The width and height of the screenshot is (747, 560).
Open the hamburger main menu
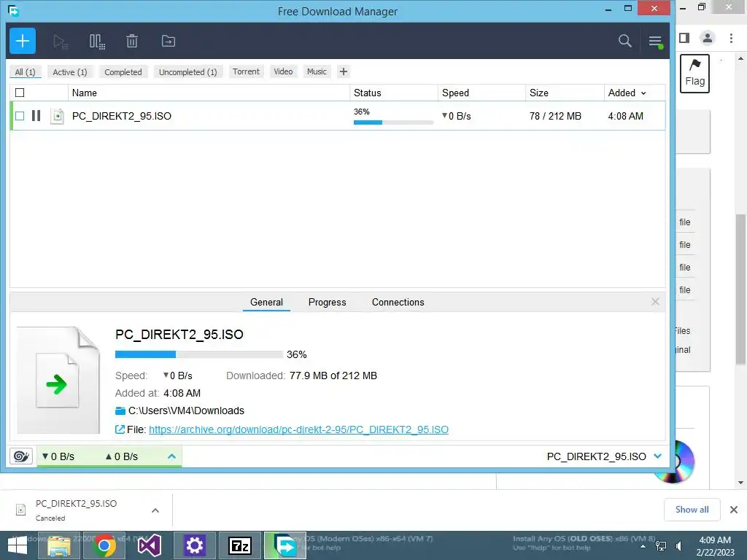point(655,42)
